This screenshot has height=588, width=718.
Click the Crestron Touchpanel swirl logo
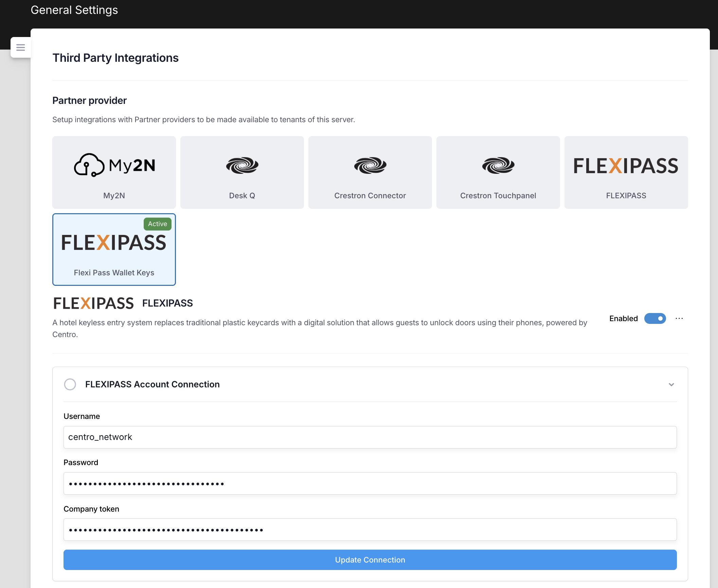(498, 165)
